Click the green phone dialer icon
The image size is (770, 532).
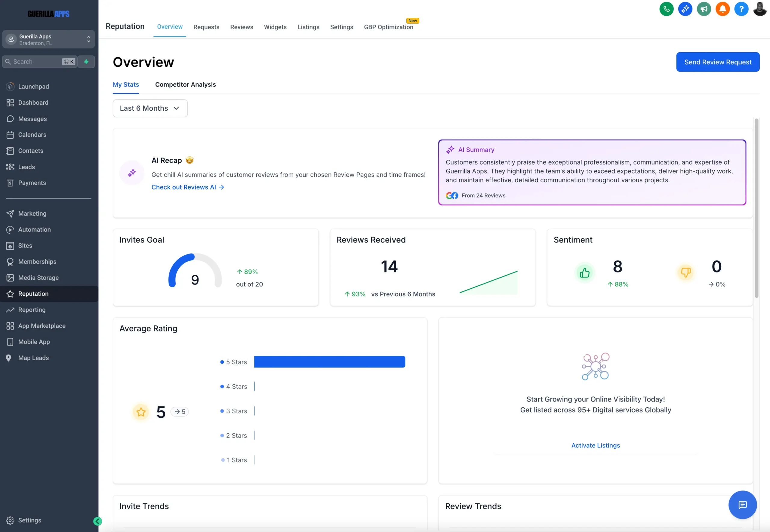click(x=666, y=9)
